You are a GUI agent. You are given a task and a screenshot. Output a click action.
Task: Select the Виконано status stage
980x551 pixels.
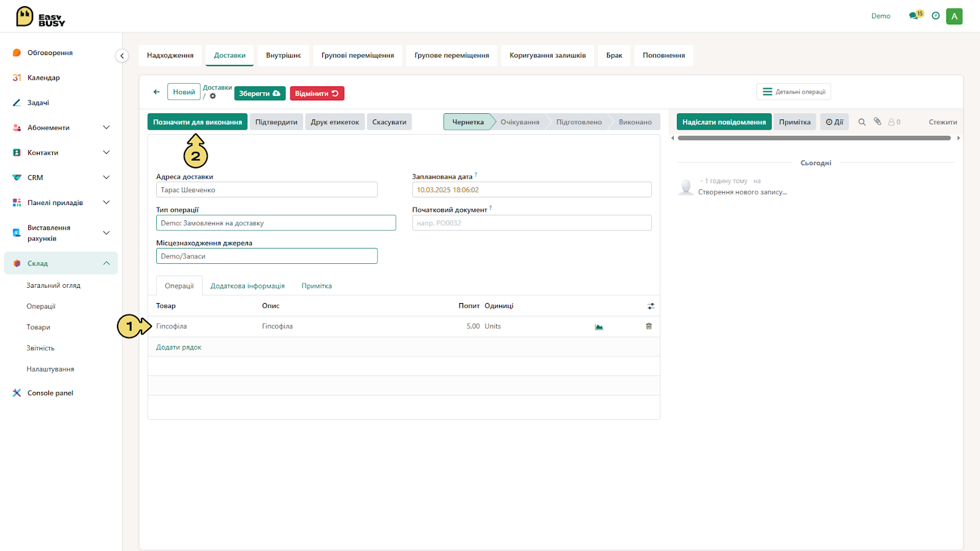pyautogui.click(x=635, y=122)
